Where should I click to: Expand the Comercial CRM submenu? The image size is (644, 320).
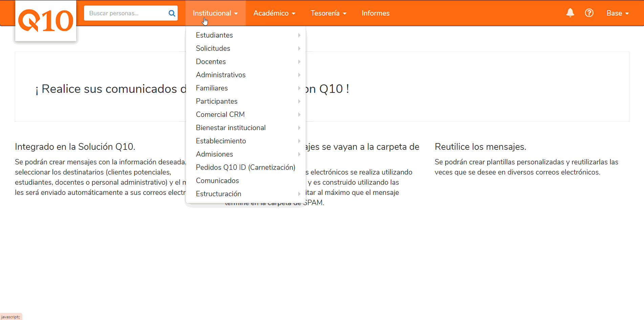tap(246, 115)
